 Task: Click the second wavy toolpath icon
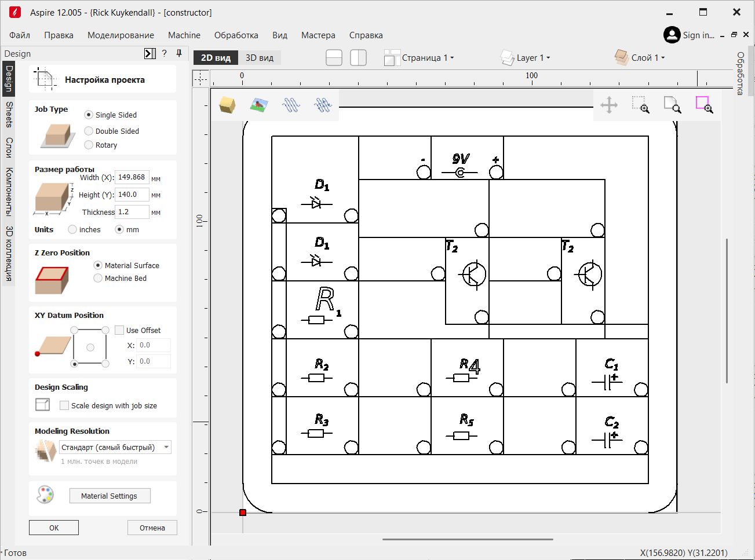click(323, 105)
